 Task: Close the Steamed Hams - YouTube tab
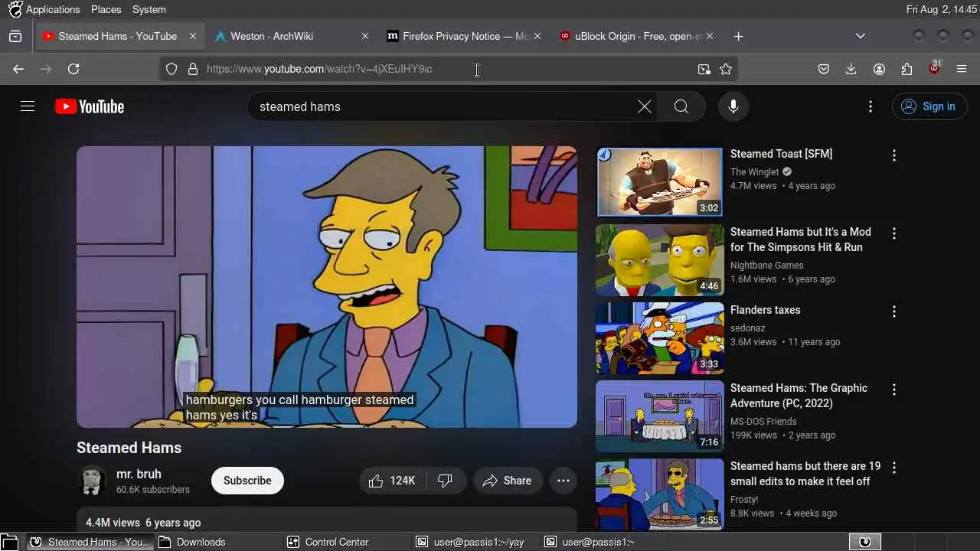coord(193,36)
